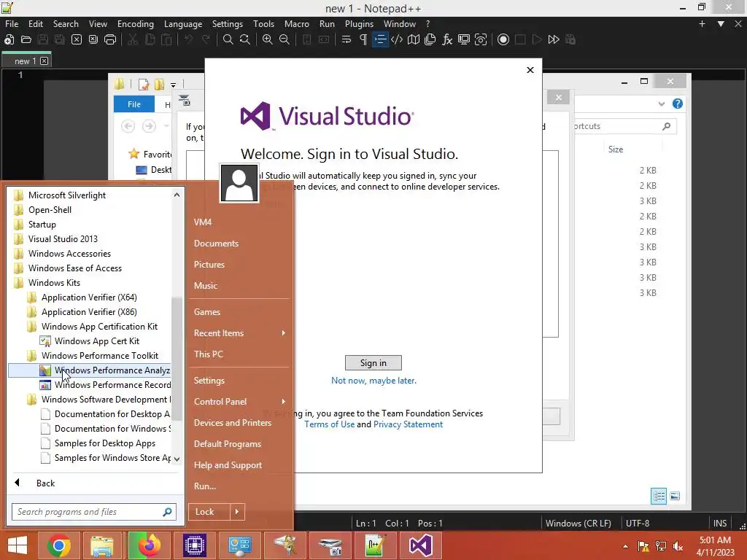The height and width of the screenshot is (560, 747).
Task: Click the Firefox icon in the taskbar
Action: (149, 545)
